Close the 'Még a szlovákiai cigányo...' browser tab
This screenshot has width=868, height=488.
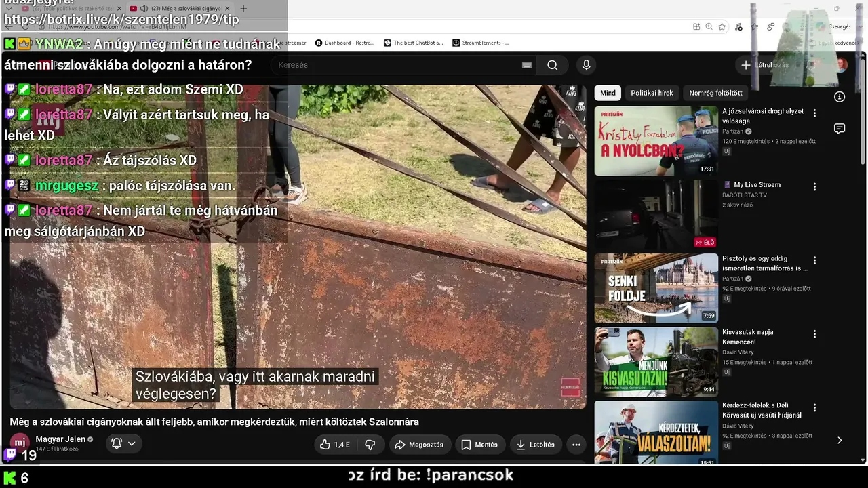pyautogui.click(x=227, y=9)
